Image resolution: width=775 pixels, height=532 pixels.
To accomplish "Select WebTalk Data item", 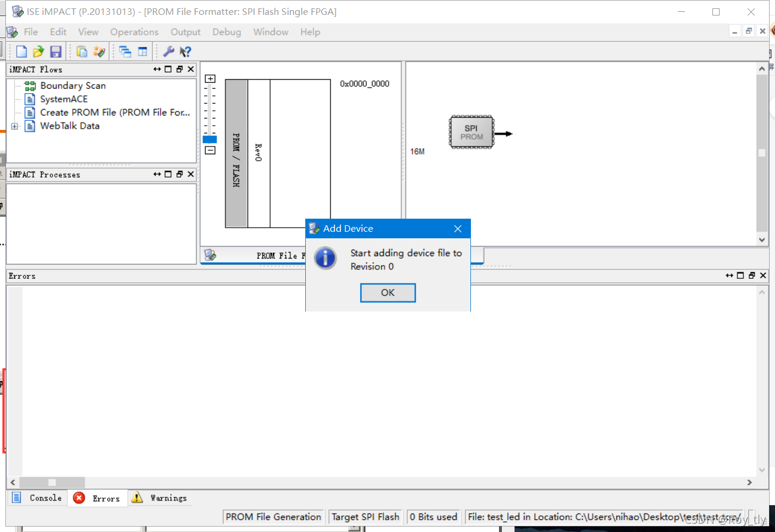I will [70, 126].
